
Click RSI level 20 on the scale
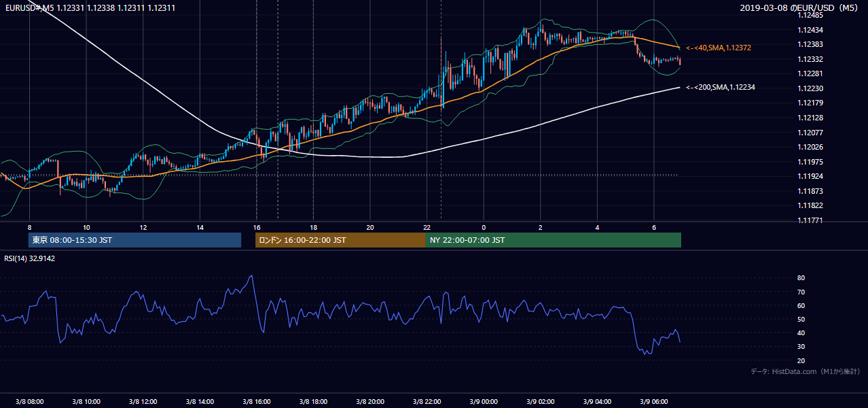[801, 360]
